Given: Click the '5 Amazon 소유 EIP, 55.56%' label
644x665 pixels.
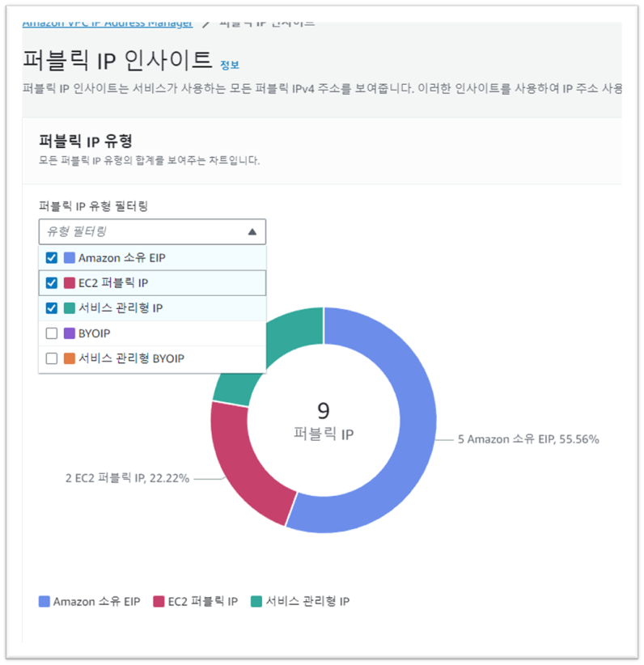Looking at the screenshot, I should click(x=528, y=439).
